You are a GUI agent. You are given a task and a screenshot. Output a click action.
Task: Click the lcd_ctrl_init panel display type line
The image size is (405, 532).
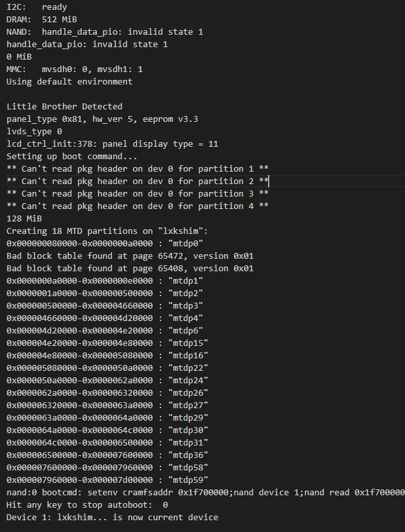112,144
